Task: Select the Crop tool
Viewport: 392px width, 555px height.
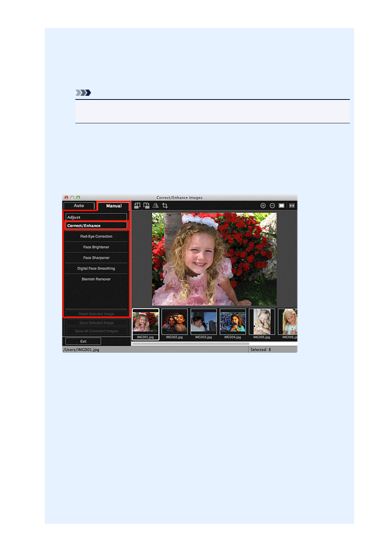Action: click(165, 206)
